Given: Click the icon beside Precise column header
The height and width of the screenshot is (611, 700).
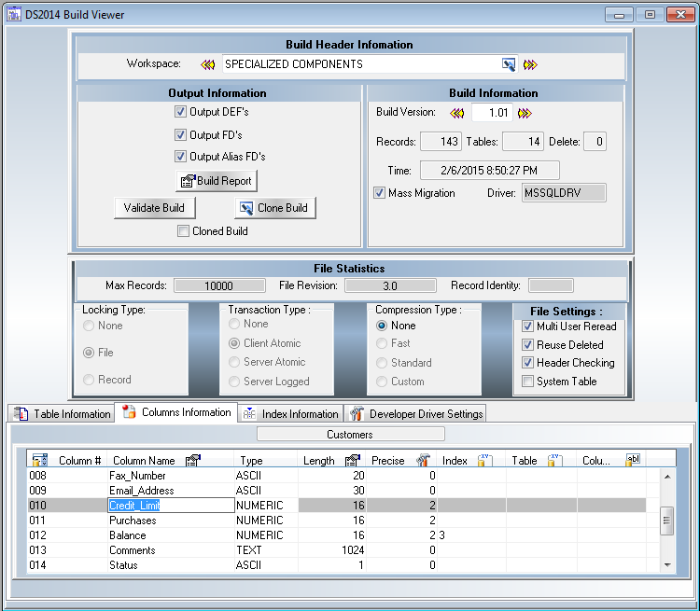Looking at the screenshot, I should (x=422, y=460).
